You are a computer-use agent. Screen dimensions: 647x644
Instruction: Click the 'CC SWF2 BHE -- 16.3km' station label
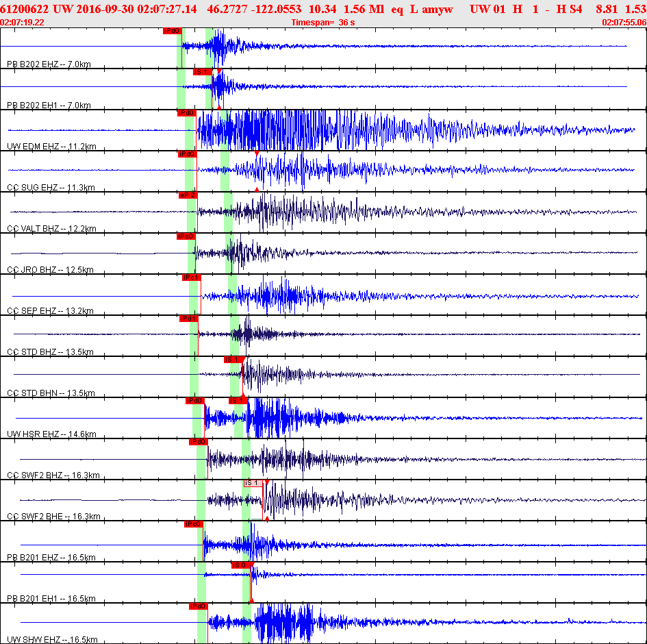(x=53, y=516)
